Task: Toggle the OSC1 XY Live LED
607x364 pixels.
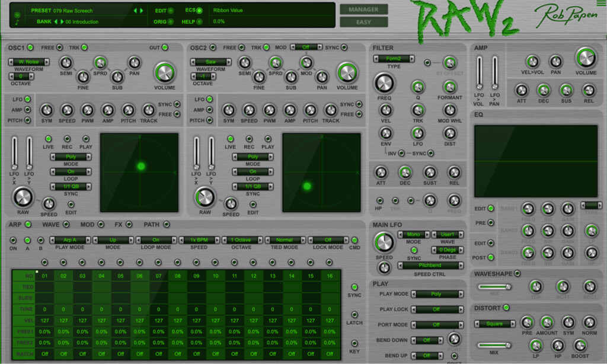Action: pyautogui.click(x=48, y=139)
